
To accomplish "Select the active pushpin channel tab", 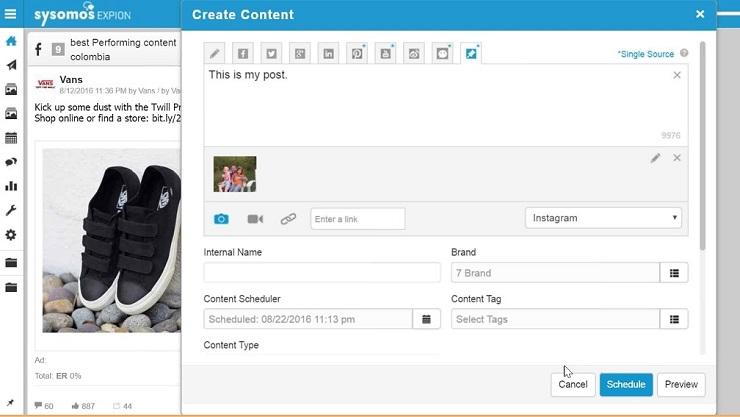I will 471,53.
